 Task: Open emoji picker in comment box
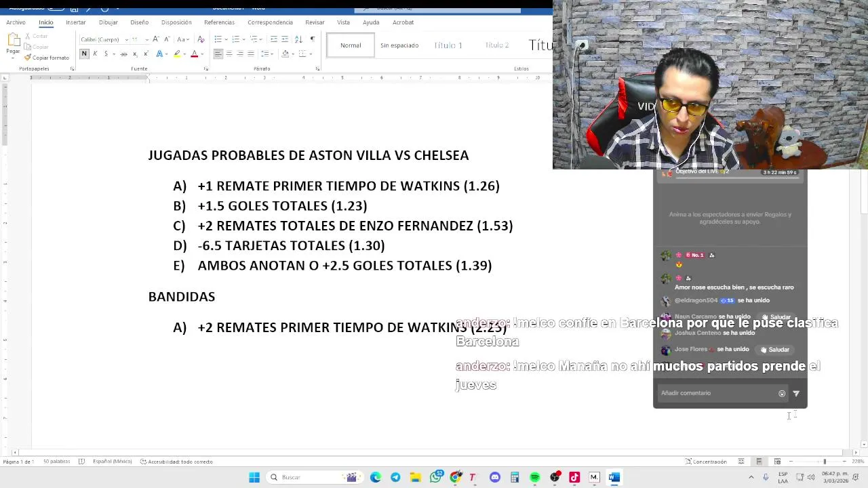click(782, 393)
